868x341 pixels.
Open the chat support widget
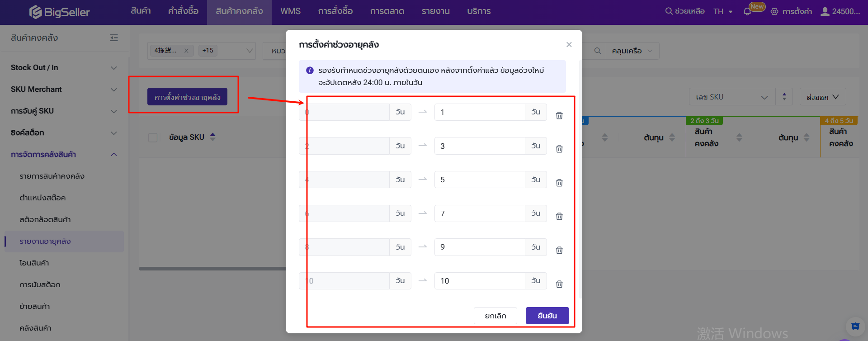[x=855, y=327]
